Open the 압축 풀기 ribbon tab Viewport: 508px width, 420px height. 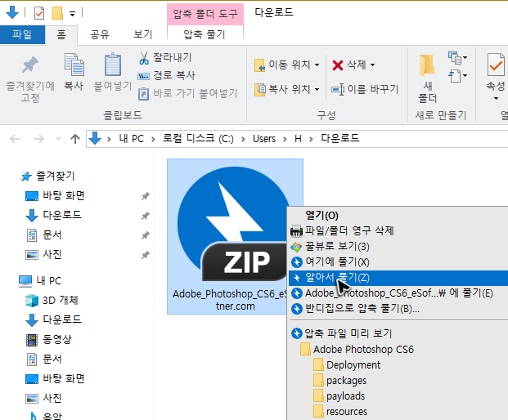click(x=205, y=34)
